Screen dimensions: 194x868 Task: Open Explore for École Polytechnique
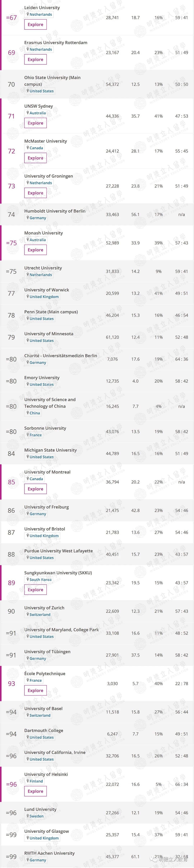[35, 691]
